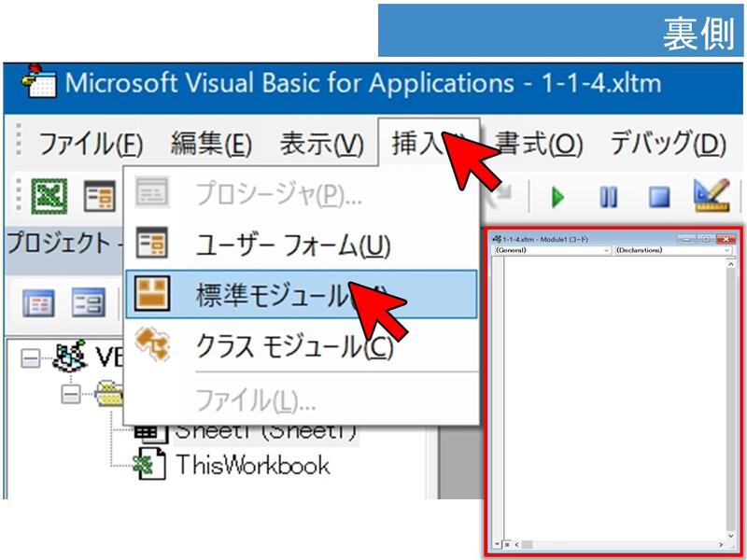Collapse the objects folder tree node

(x=71, y=394)
